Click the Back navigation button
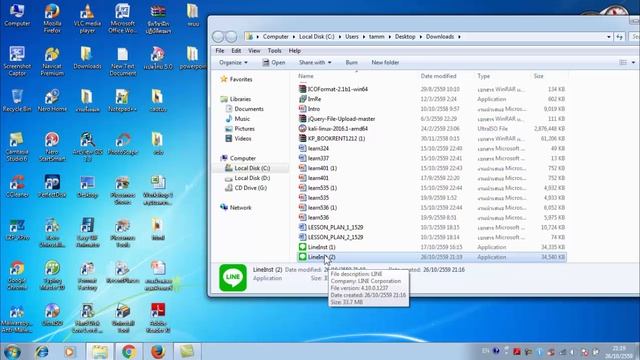The width and height of the screenshot is (640, 360). (218, 37)
